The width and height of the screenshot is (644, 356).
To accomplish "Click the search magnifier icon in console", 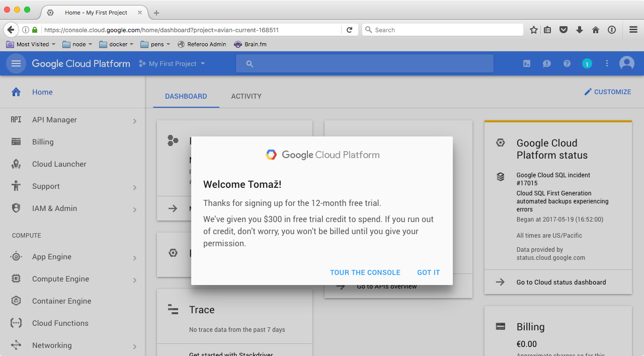I will [250, 64].
